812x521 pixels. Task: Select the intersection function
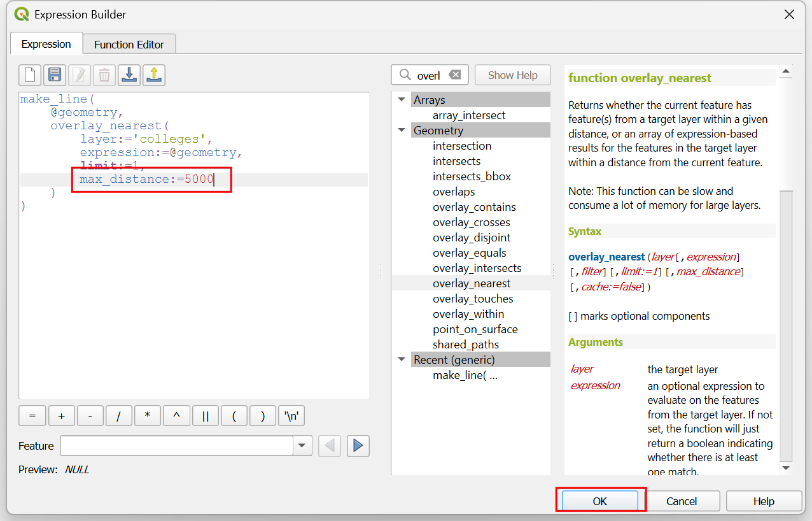point(462,146)
